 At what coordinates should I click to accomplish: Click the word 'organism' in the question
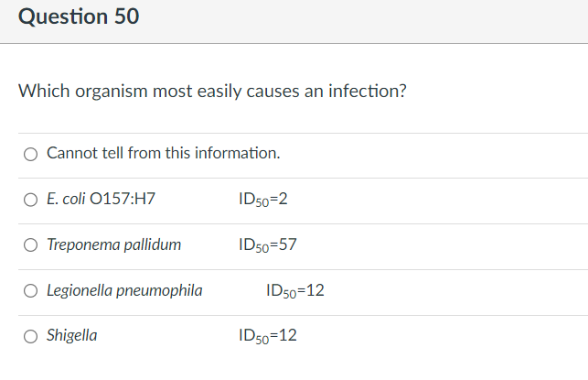112,92
